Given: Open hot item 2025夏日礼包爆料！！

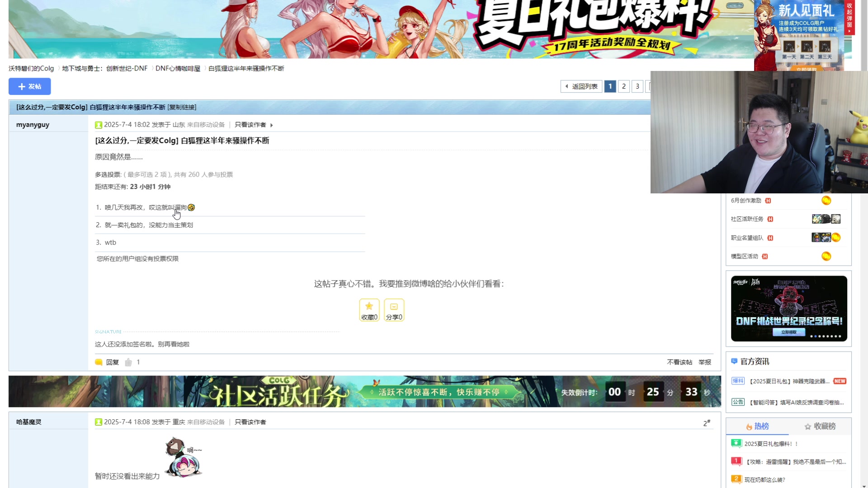Looking at the screenshot, I should click(771, 444).
